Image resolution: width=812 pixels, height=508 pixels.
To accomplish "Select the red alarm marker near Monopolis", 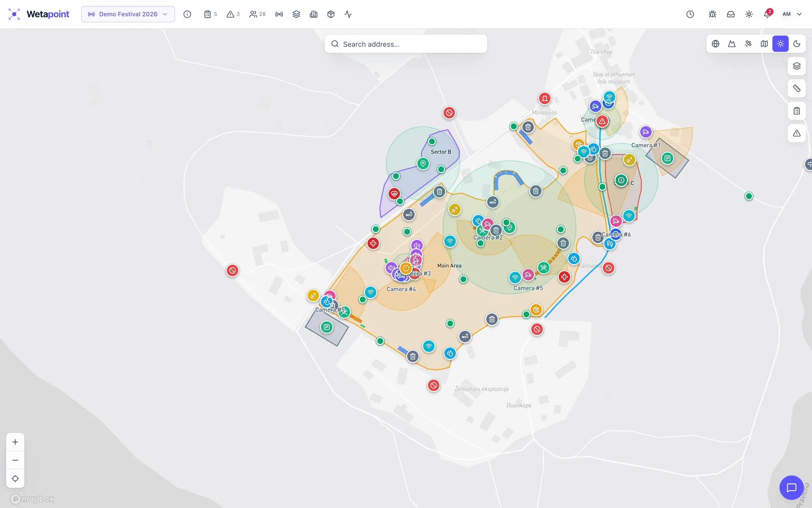I will pyautogui.click(x=545, y=99).
